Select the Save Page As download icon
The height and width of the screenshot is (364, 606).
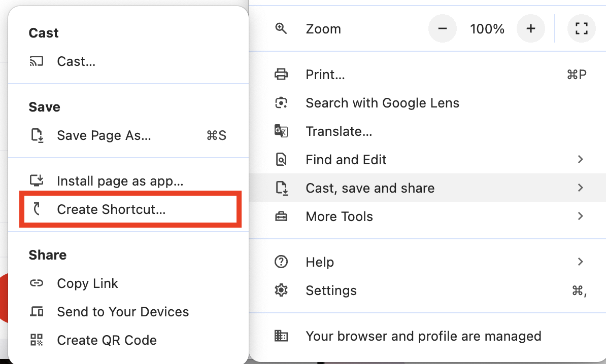click(37, 135)
